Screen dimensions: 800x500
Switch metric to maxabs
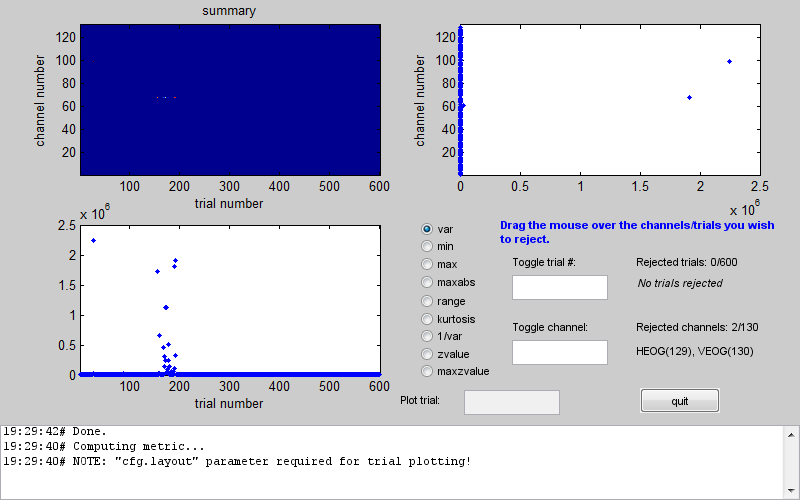point(428,283)
